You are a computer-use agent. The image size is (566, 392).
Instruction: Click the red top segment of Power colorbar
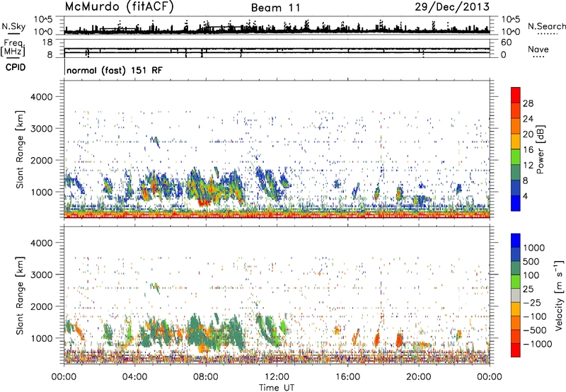pyautogui.click(x=516, y=95)
